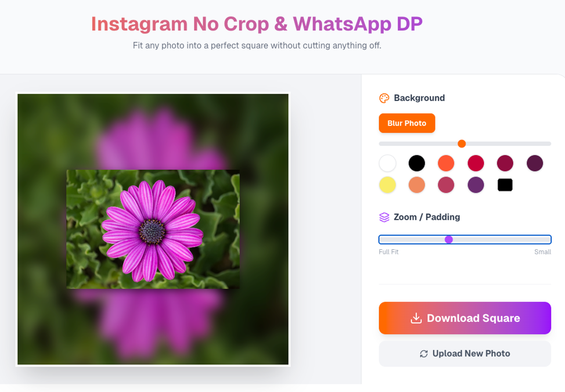Pick the purple color swatch
Viewport: 565px width, 392px height.
pos(476,185)
